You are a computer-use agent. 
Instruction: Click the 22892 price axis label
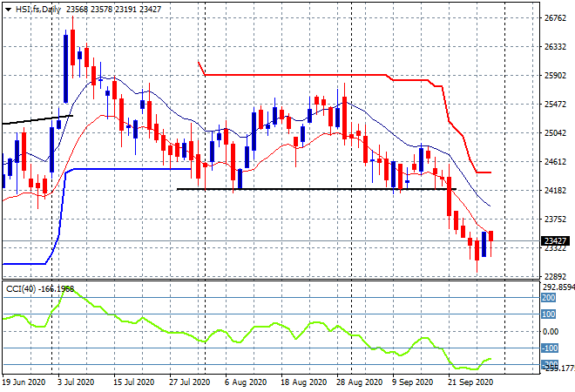coord(555,276)
